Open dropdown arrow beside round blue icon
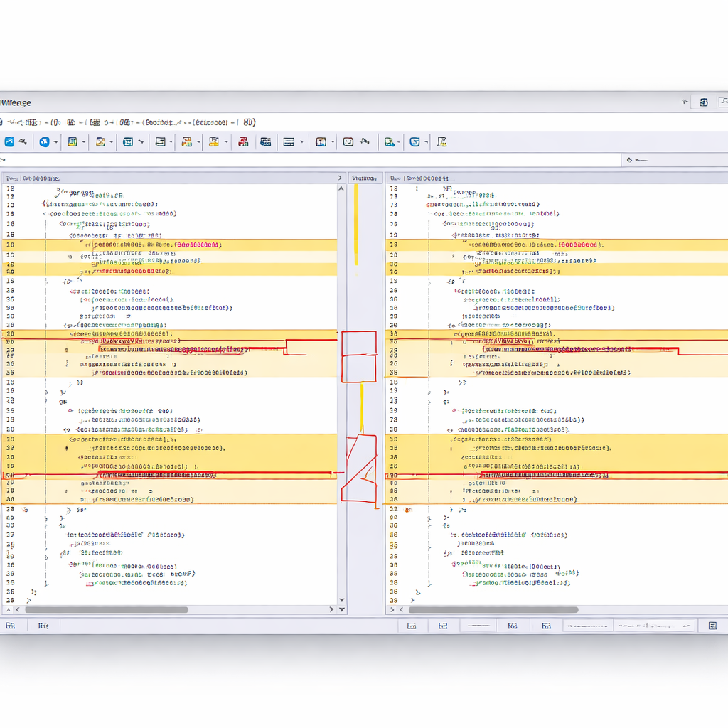Image resolution: width=728 pixels, height=728 pixels. pos(55,142)
